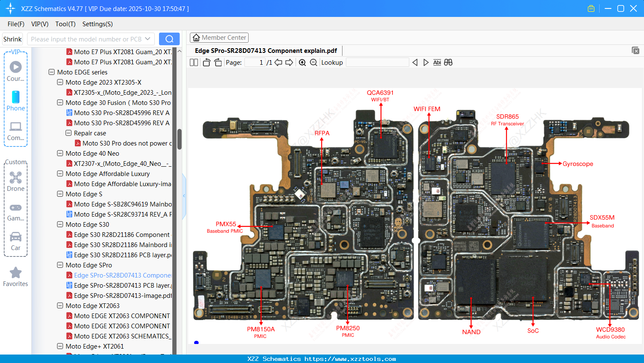Select the Component explain.pdf tab
644x363 pixels.
coord(266,50)
